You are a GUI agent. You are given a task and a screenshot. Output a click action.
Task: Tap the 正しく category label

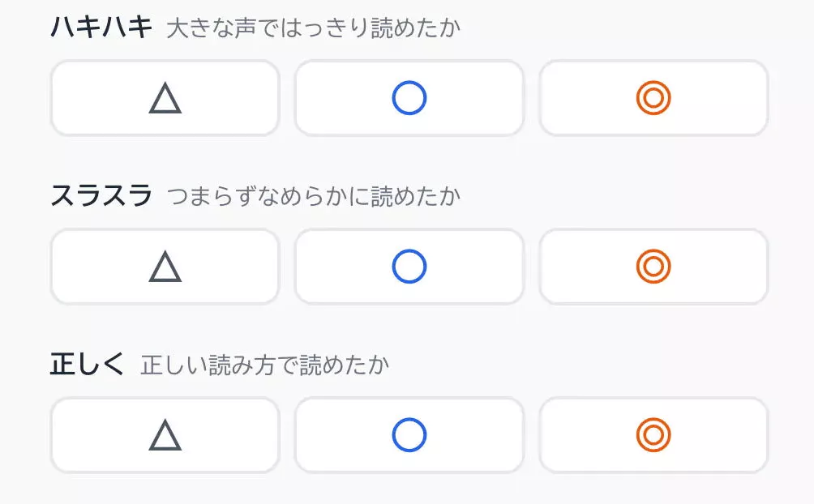pos(89,363)
